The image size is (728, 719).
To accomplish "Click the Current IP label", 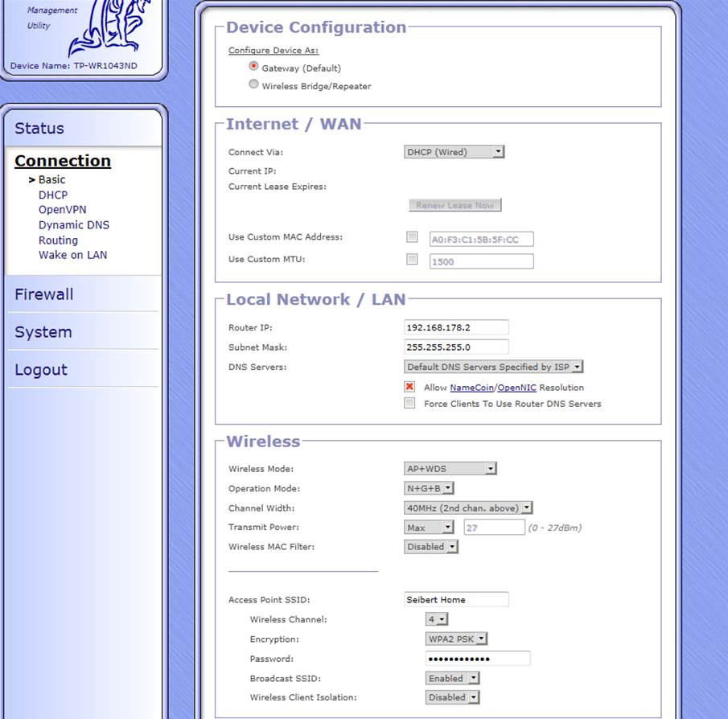I will [252, 171].
